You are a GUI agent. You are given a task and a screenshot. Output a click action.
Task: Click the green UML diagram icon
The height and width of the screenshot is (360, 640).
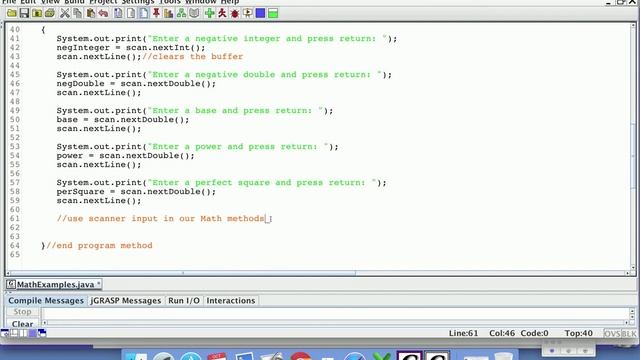181,13
